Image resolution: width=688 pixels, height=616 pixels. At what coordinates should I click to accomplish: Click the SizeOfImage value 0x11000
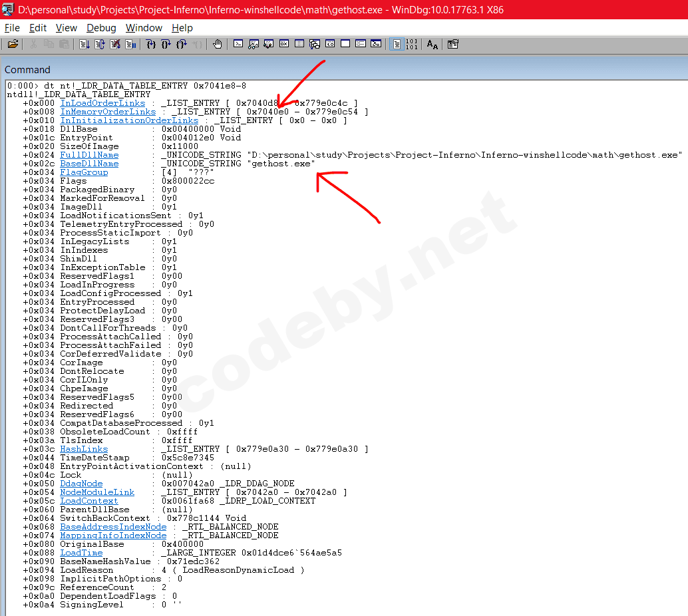(x=180, y=146)
